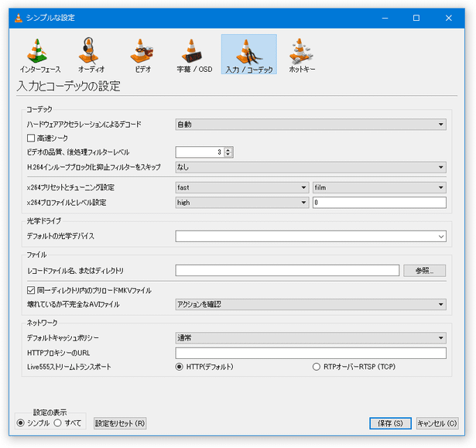Screen dimensions: 476x448
Task: Select RTPオーバーRTSP (TCP) radio button
Action: point(317,367)
